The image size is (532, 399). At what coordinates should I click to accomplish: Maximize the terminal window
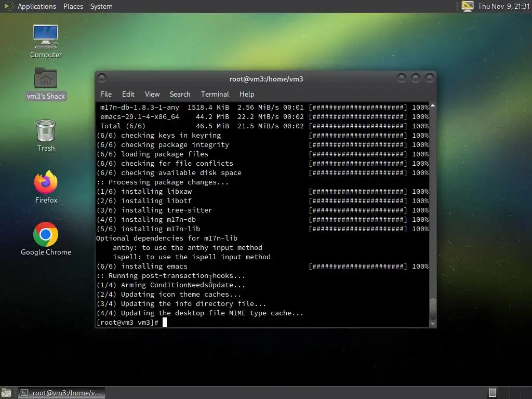coord(416,78)
